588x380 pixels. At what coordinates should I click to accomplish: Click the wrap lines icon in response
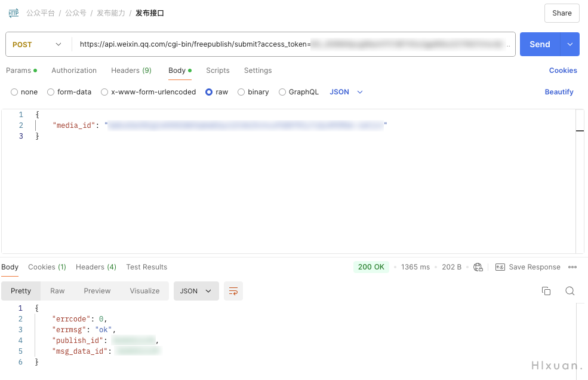(233, 291)
